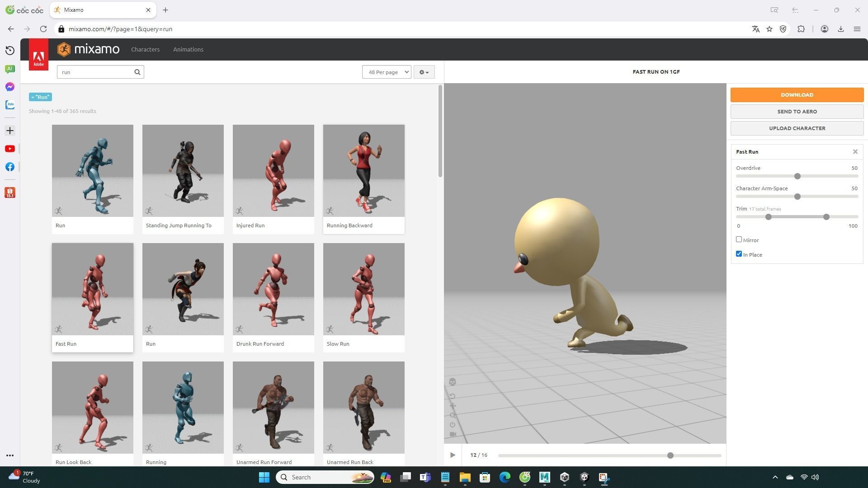Click the search magnifier icon in search box
This screenshot has width=868, height=488.
tap(137, 72)
